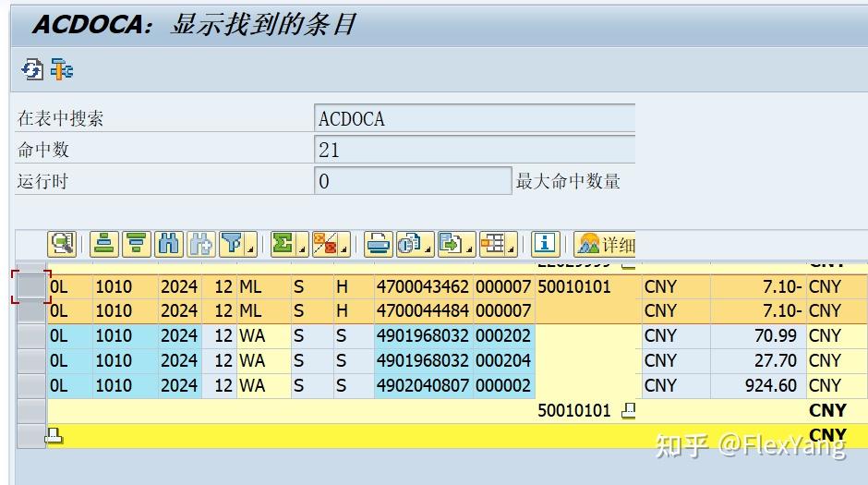Click the amount 27.70
Viewport: 868px width, 485px height.
(x=775, y=361)
